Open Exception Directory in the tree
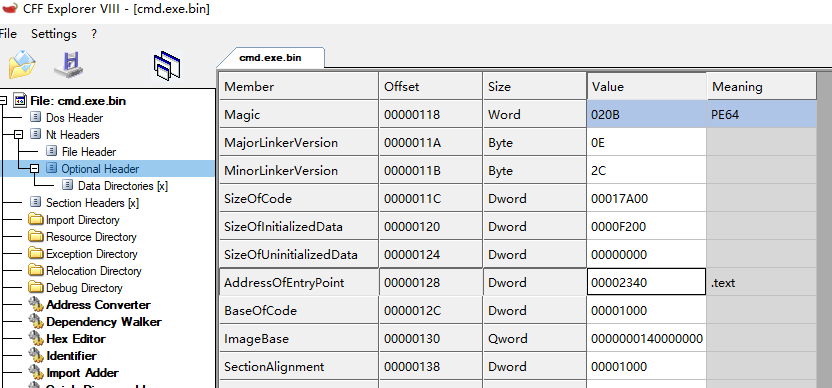The height and width of the screenshot is (388, 832). coord(92,254)
